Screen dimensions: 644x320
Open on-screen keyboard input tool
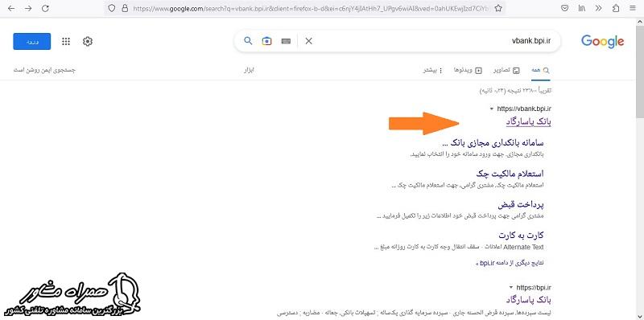click(286, 41)
